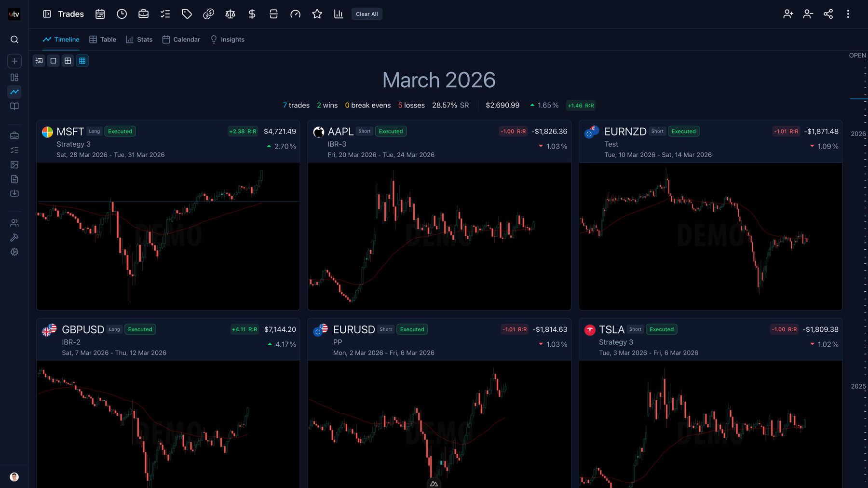Image resolution: width=868 pixels, height=488 pixels.
Task: Click the share icon at top right
Action: (x=828, y=14)
